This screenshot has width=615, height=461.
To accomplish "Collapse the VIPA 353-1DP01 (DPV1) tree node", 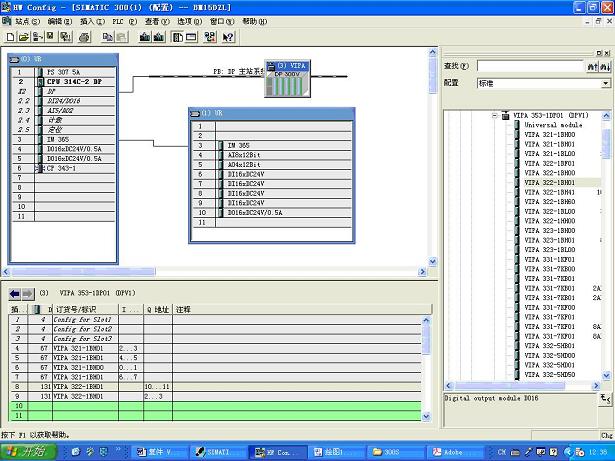I will (495, 116).
